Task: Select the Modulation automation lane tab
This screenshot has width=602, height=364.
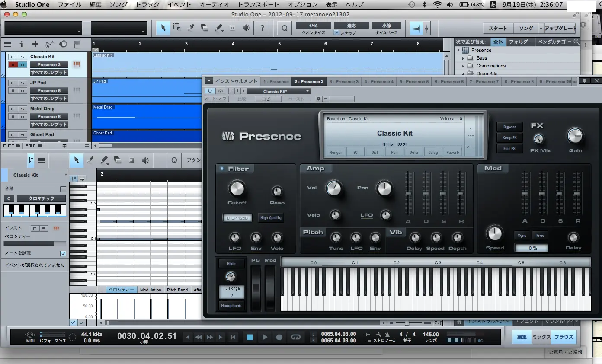Action: coord(150,290)
